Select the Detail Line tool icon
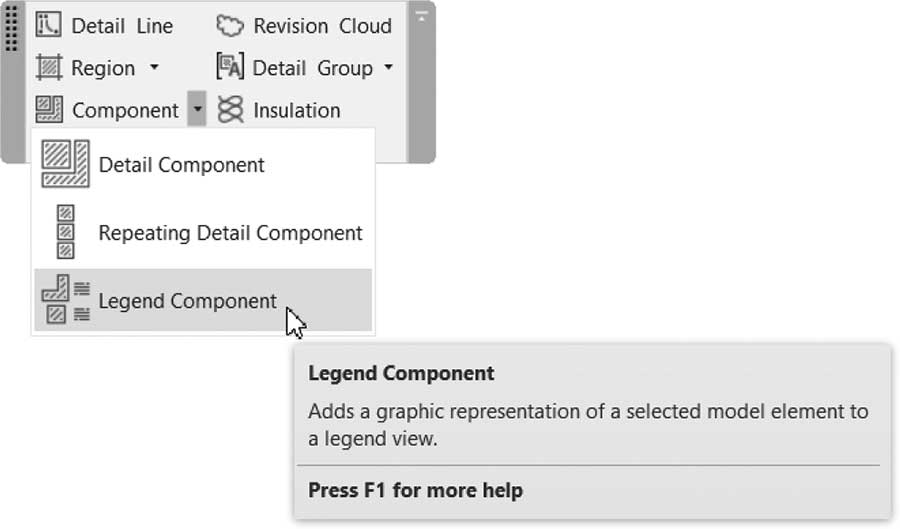The height and width of the screenshot is (529, 900). (x=48, y=25)
